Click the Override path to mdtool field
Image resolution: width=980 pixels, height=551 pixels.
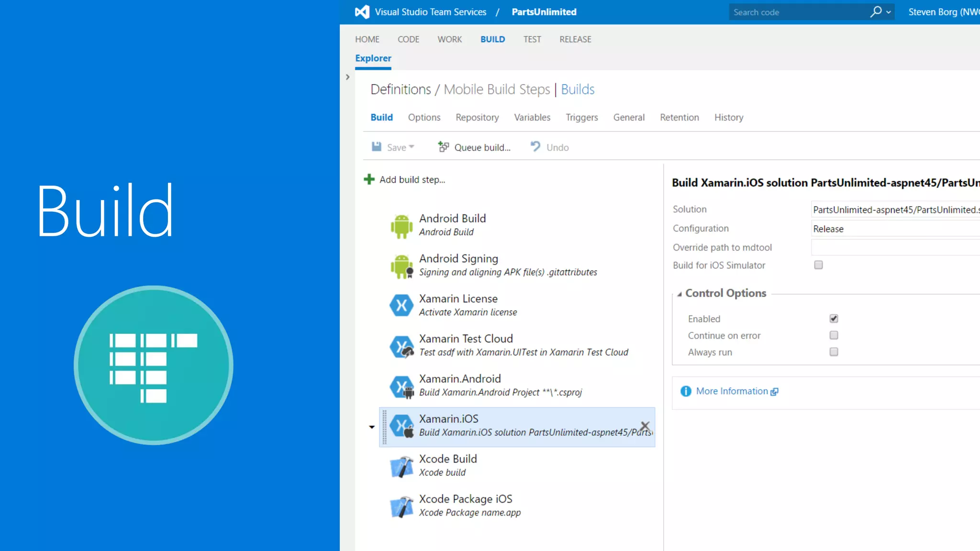895,247
